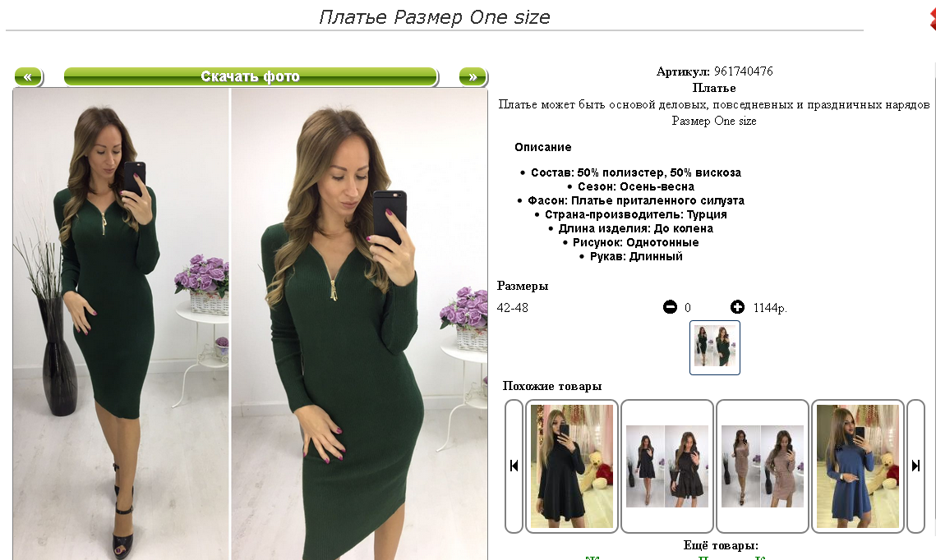Open similar product with beige dress
The image size is (936, 560).
pyautogui.click(x=763, y=466)
